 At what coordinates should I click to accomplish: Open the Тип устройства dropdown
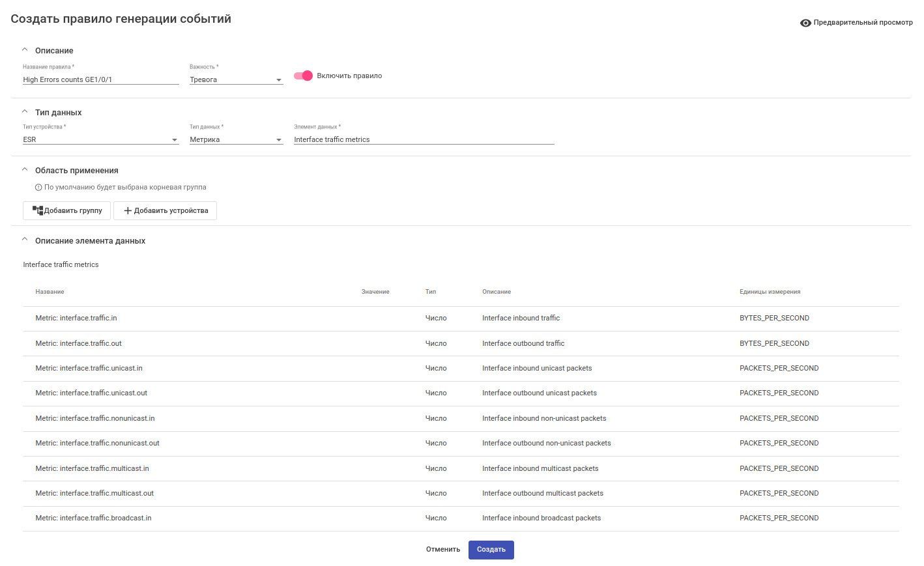click(x=100, y=139)
